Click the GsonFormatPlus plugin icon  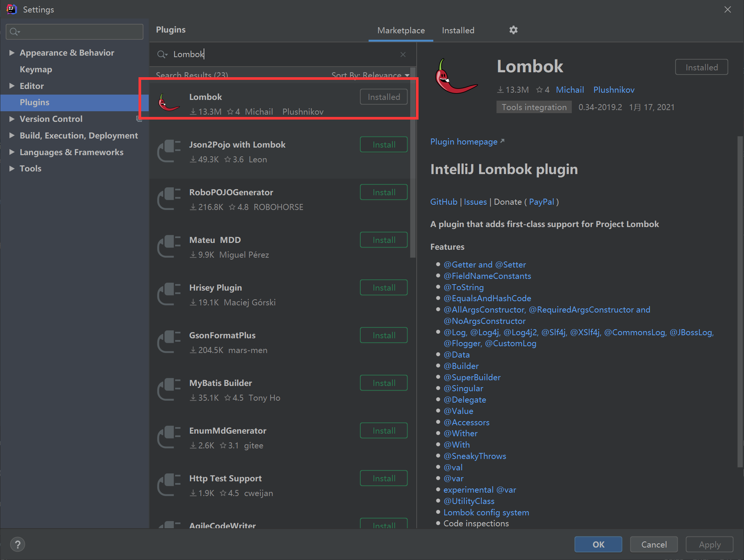[170, 342]
